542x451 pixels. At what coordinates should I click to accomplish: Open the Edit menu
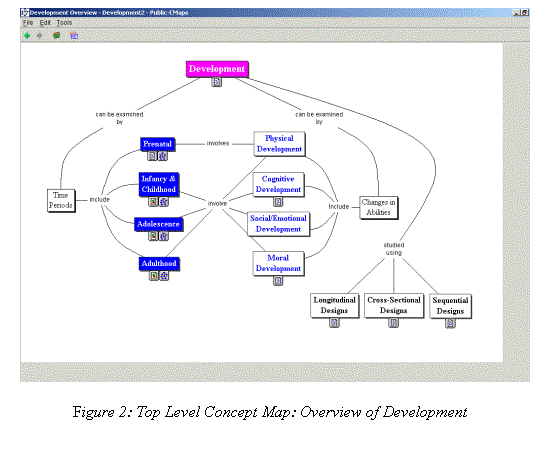coord(45,23)
